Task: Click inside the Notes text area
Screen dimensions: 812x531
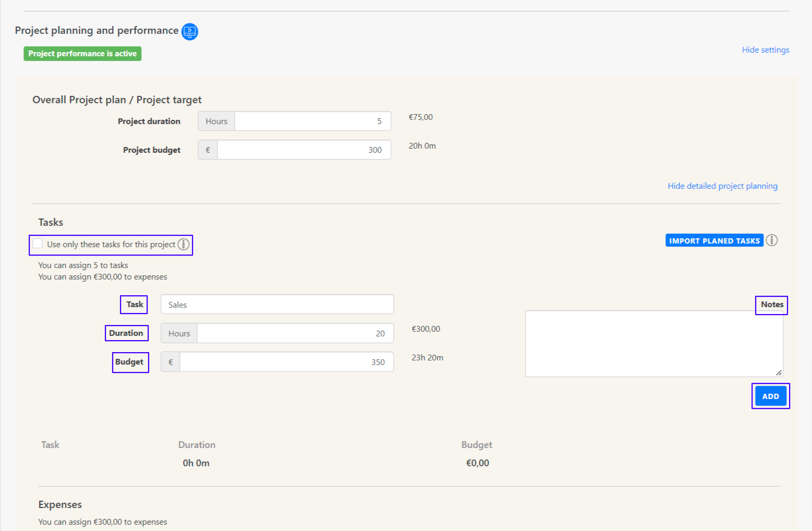Action: (653, 343)
